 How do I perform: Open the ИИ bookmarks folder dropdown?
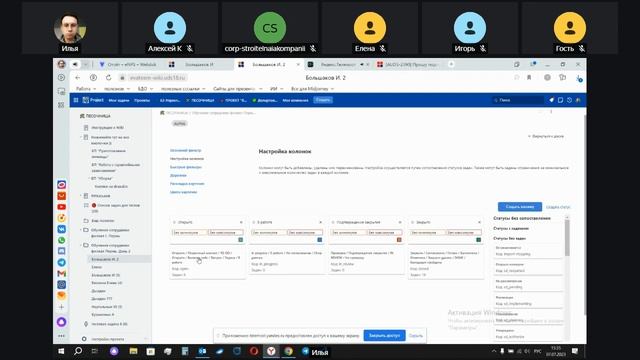[x=276, y=89]
